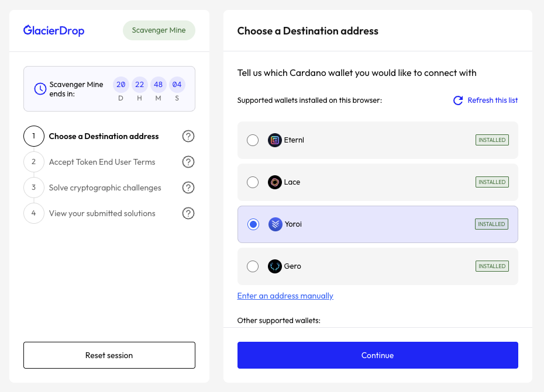Click the selected Yoroi radio button
This screenshot has width=544, height=392.
[x=253, y=224]
